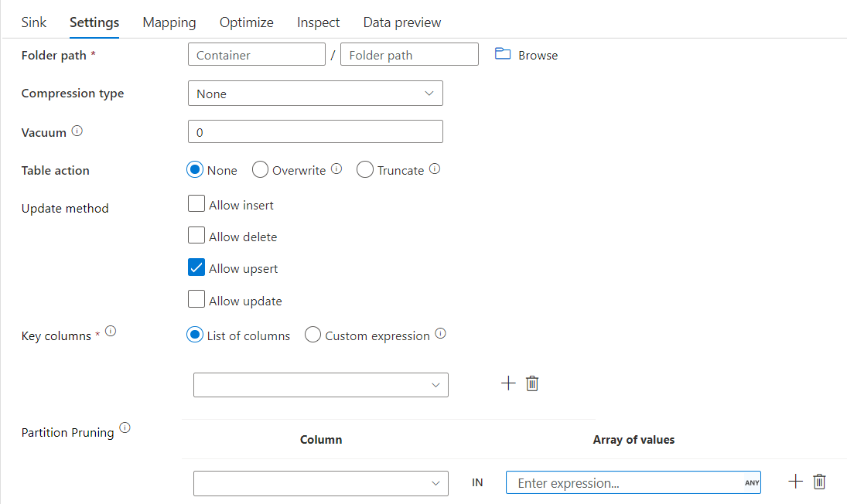The height and width of the screenshot is (504, 847).
Task: Add another key column with the plus icon
Action: pos(508,383)
